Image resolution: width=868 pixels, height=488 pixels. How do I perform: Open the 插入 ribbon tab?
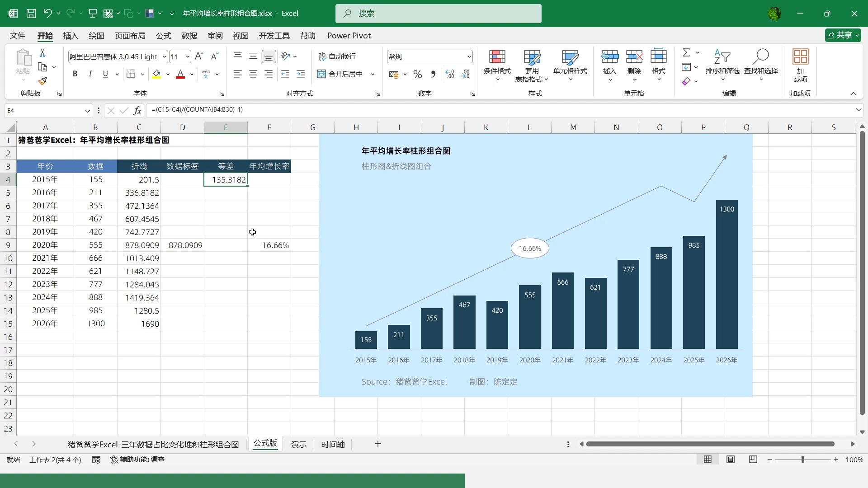[71, 36]
